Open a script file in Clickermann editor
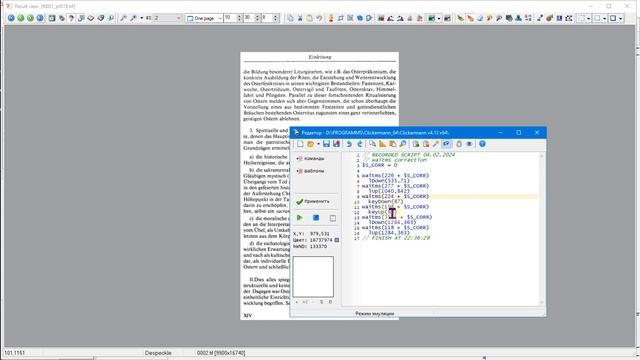 (x=311, y=144)
